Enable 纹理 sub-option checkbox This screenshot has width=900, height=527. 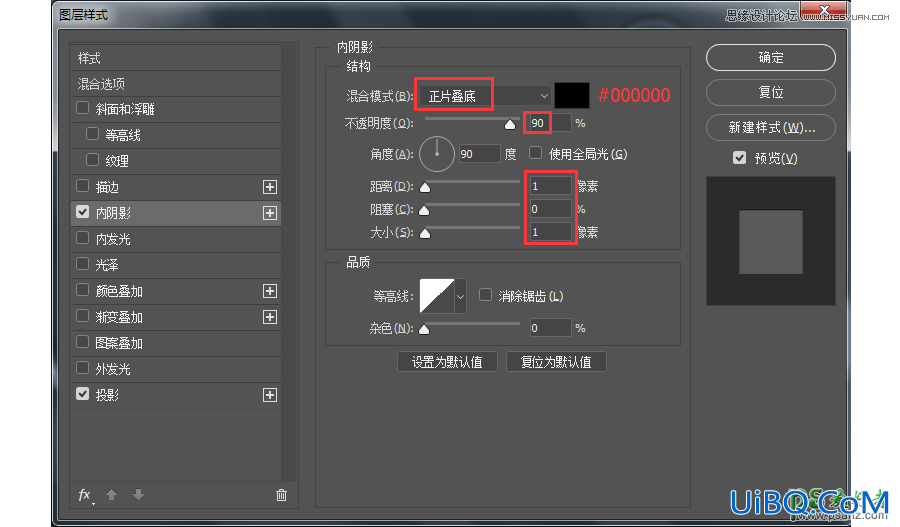(92, 160)
